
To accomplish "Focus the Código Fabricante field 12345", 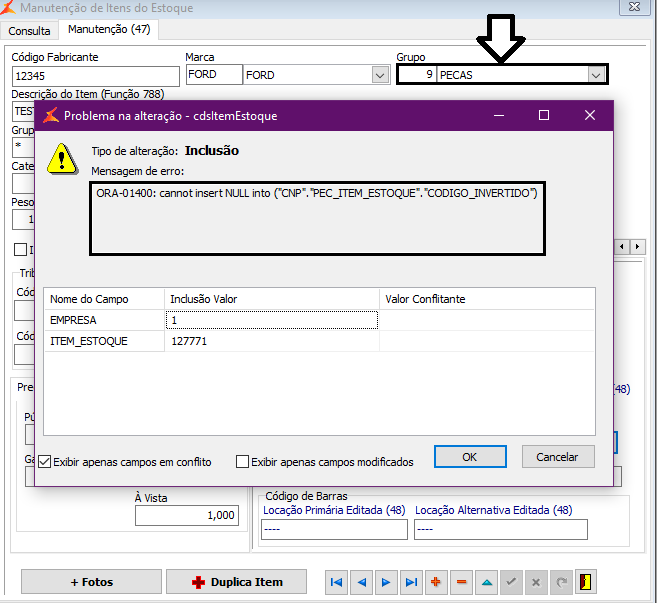I will click(96, 76).
